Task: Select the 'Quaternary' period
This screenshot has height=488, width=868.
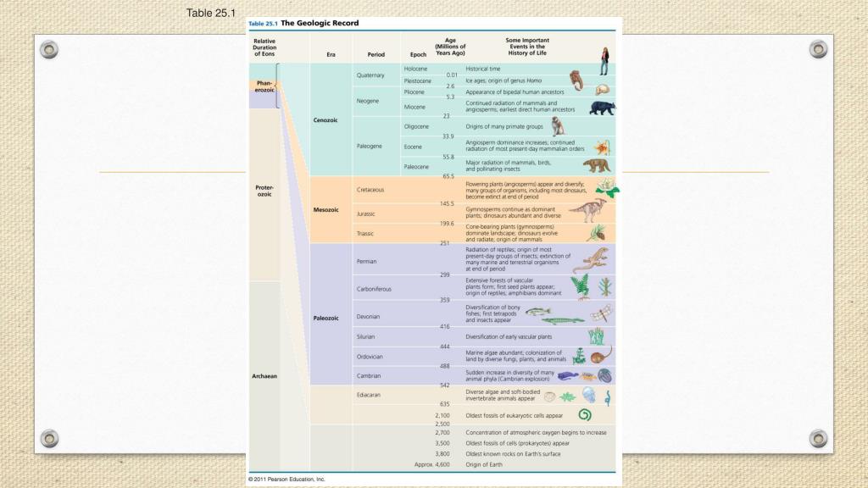Action: click(370, 75)
